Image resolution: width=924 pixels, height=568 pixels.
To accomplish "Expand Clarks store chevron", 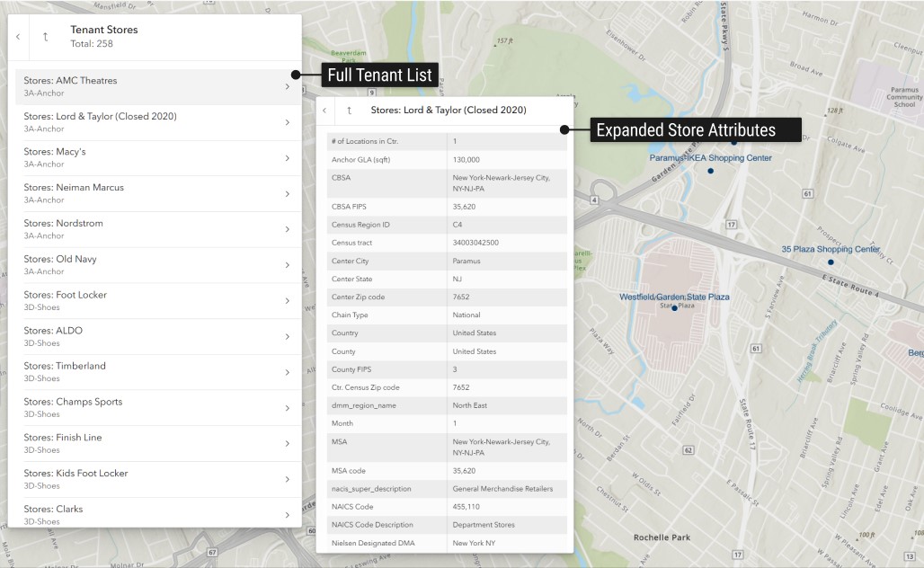I will [x=287, y=515].
